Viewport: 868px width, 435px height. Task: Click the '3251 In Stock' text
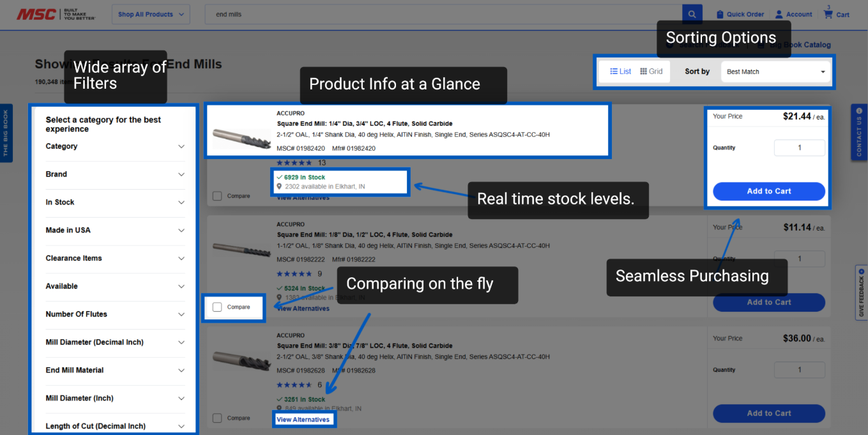click(305, 399)
